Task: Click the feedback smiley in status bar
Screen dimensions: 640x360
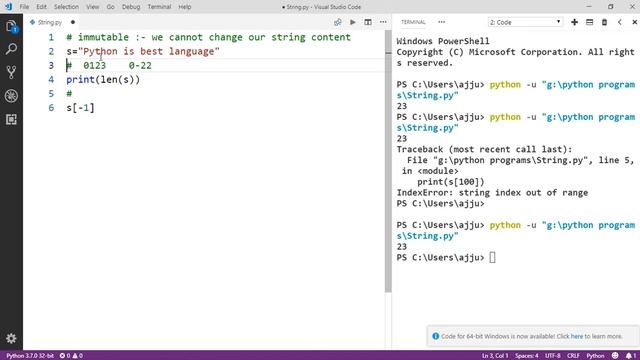Action: [x=615, y=356]
